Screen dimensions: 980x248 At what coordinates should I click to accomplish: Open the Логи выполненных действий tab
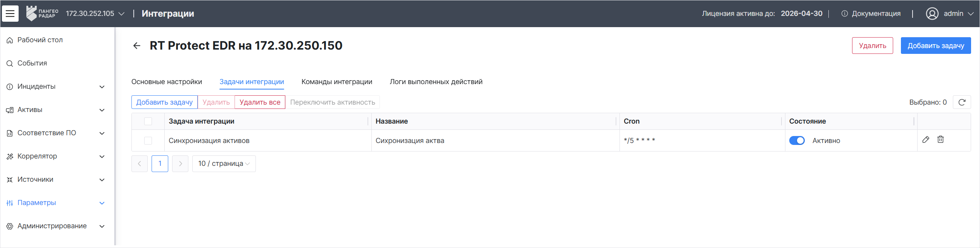(436, 82)
